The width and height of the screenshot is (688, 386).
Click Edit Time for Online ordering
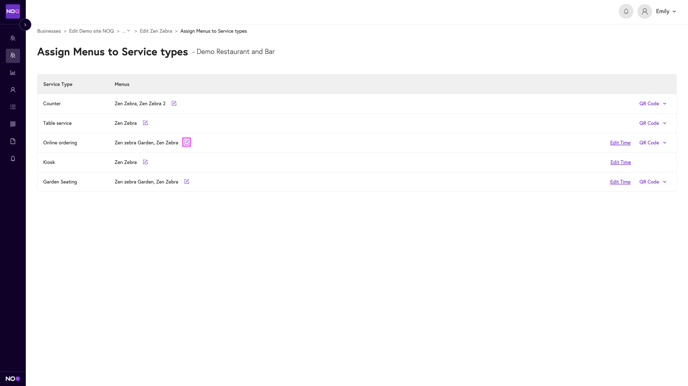click(620, 143)
